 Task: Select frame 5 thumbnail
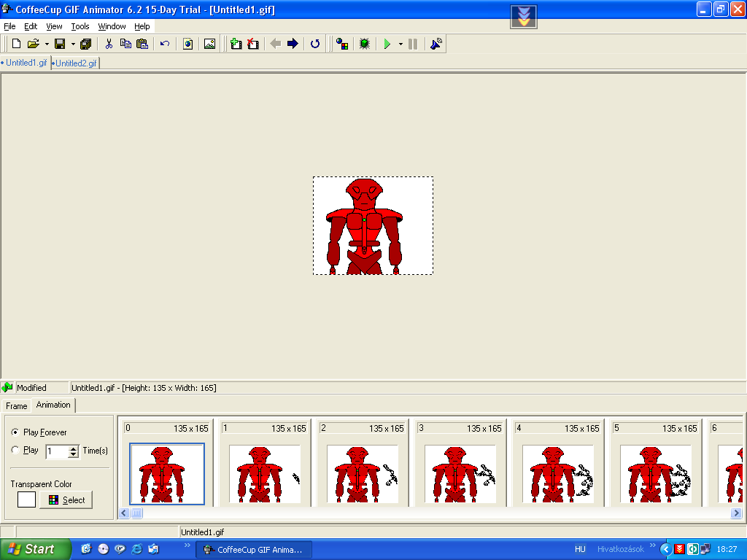[x=656, y=474]
